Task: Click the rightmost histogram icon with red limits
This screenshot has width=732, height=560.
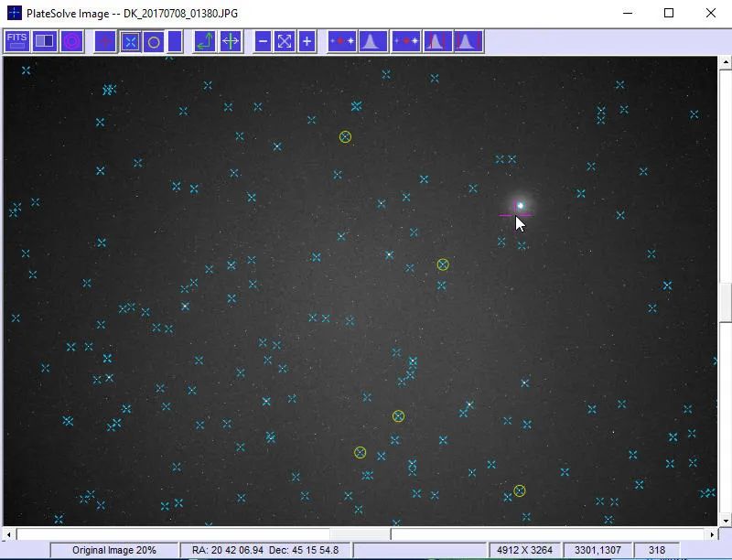Action: click(468, 41)
